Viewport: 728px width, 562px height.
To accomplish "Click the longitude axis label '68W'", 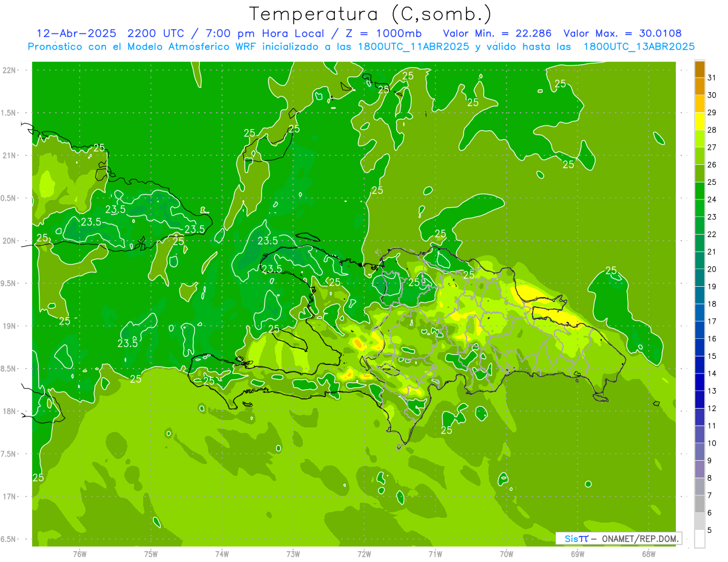I will click(x=649, y=554).
